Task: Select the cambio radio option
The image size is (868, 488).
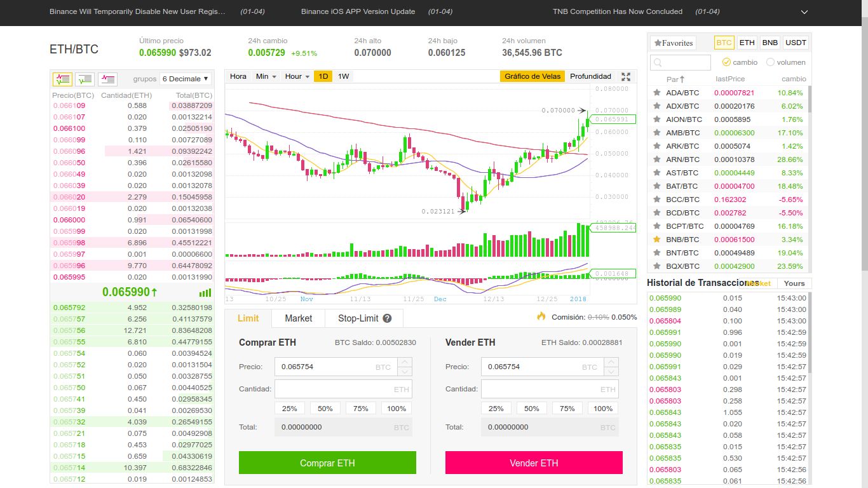Action: tap(726, 62)
